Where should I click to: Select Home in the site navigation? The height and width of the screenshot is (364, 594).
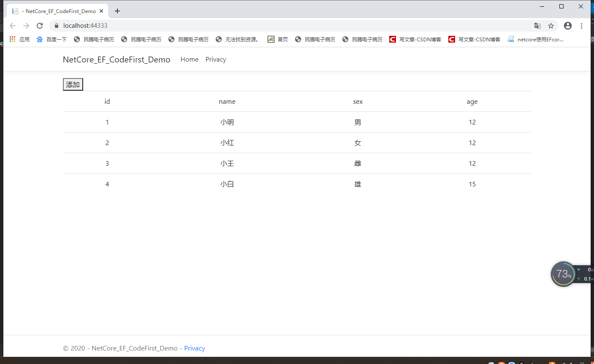189,59
